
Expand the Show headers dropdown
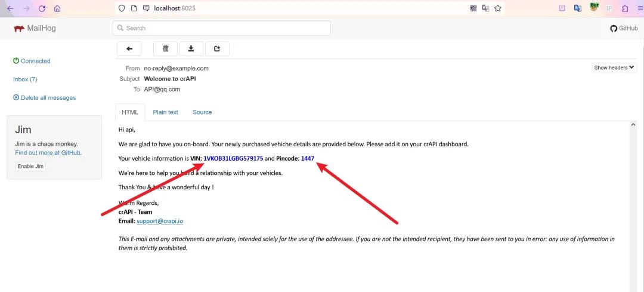(x=614, y=67)
